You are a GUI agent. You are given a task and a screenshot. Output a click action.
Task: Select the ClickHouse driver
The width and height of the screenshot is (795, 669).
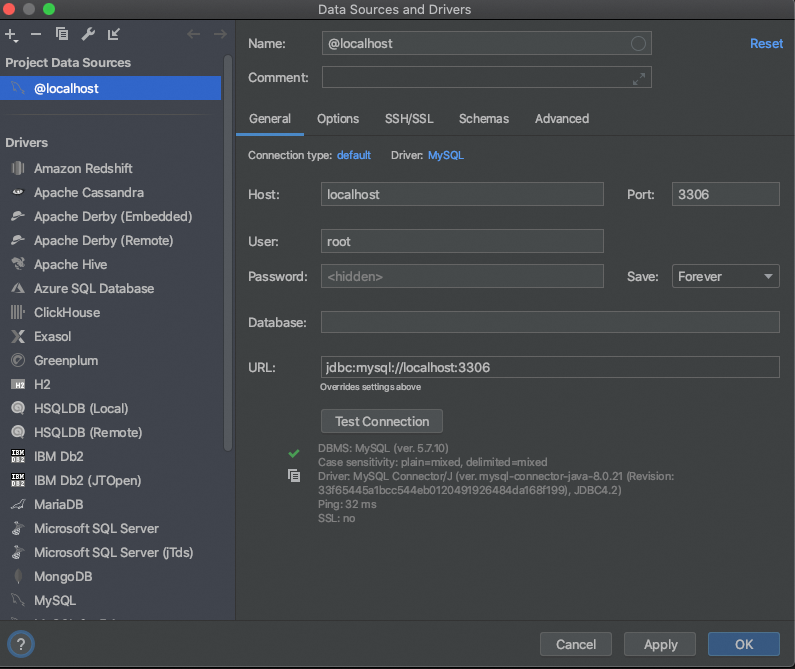tap(111, 312)
